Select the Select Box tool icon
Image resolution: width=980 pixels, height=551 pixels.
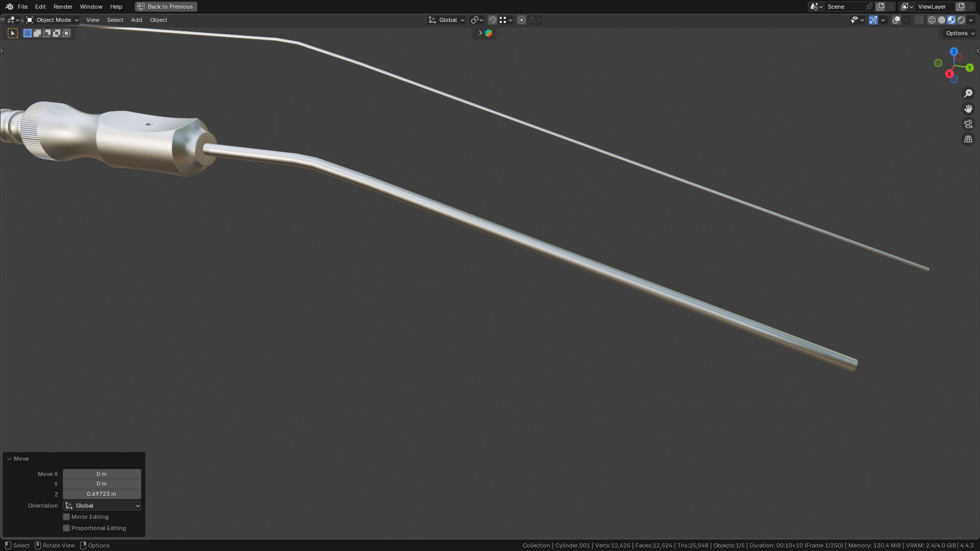pos(13,33)
